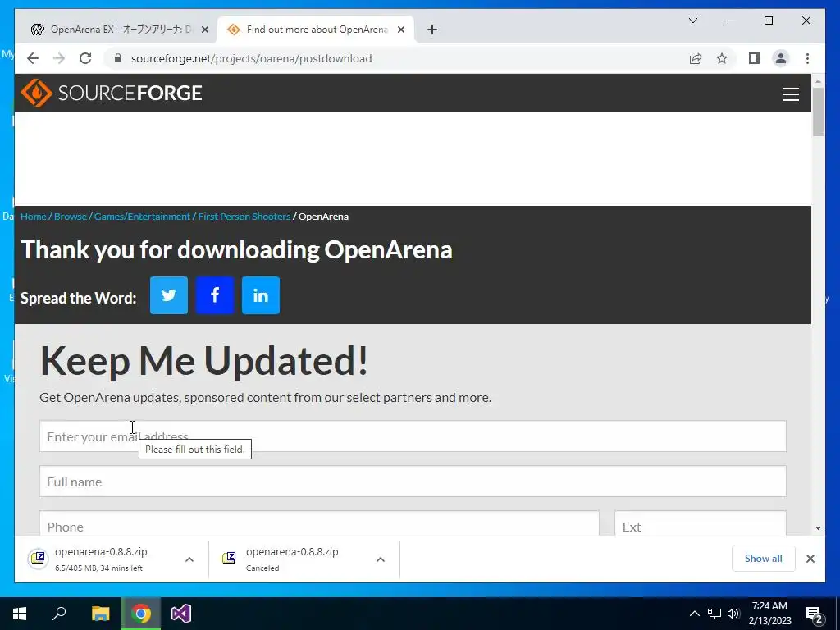Screen dimensions: 840x630
Task: Open the SourceForge hamburger menu
Action: coord(790,94)
